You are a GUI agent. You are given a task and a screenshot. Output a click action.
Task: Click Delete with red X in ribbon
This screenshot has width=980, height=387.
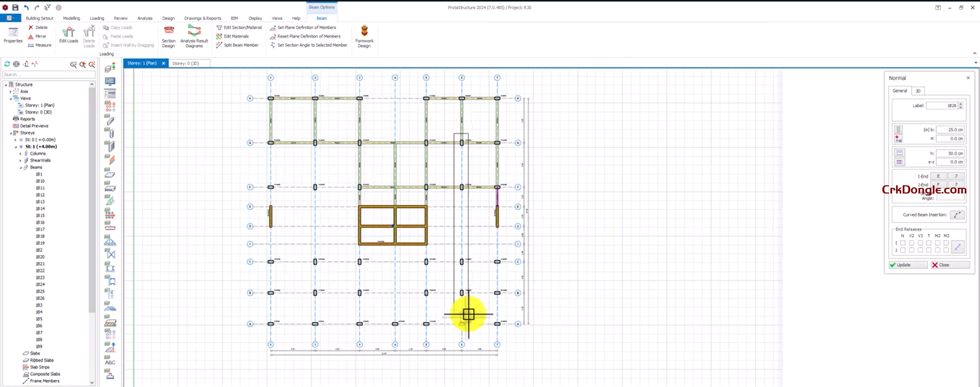click(x=38, y=28)
